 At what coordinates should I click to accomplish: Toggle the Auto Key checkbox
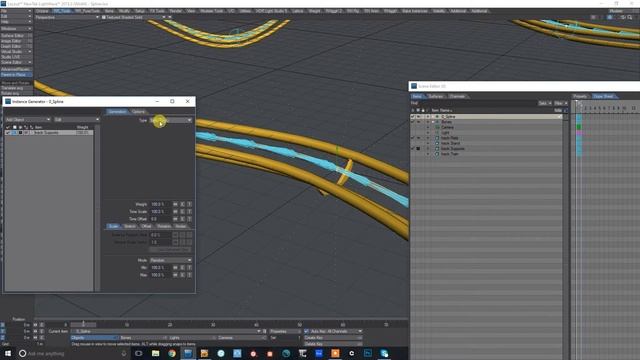tap(307, 331)
